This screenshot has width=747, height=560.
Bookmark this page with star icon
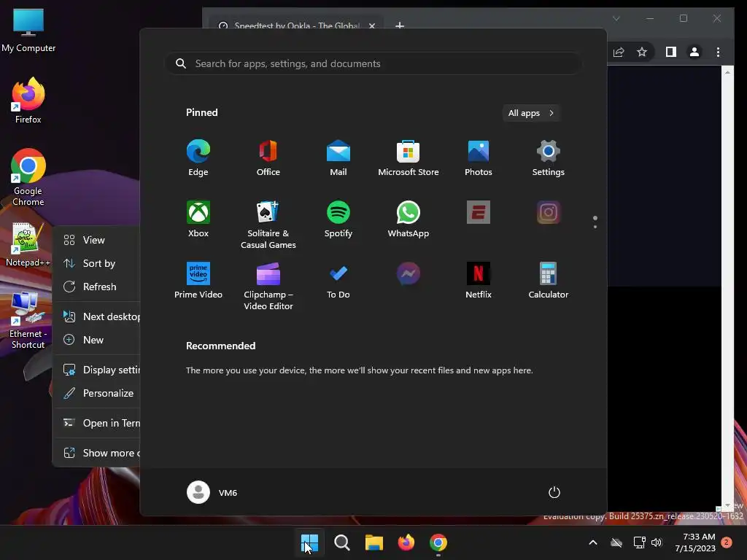[x=642, y=52]
